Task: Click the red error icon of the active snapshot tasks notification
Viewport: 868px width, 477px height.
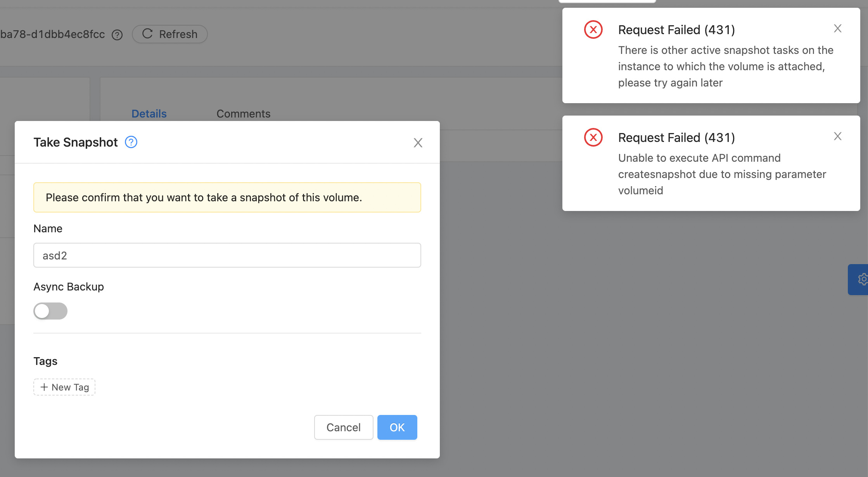Action: pos(593,30)
